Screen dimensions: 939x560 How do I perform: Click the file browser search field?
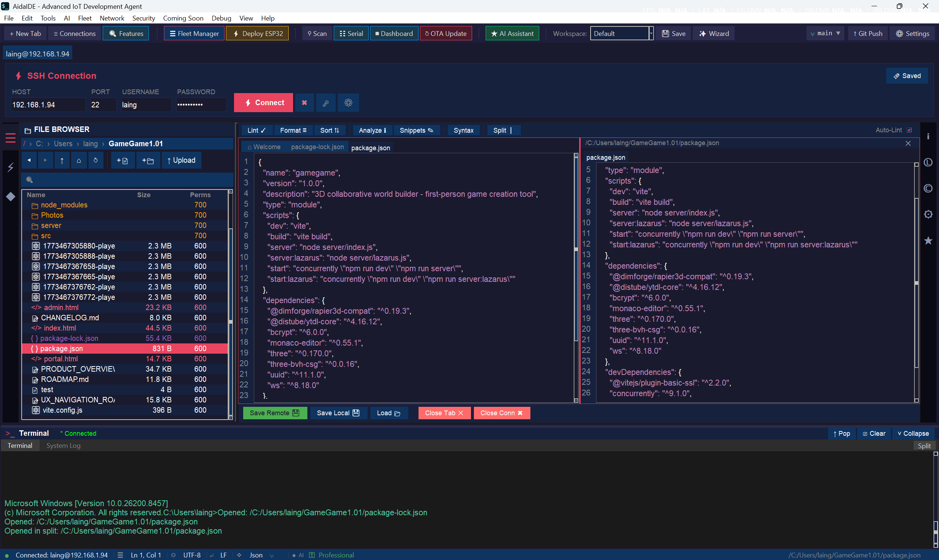(128, 180)
